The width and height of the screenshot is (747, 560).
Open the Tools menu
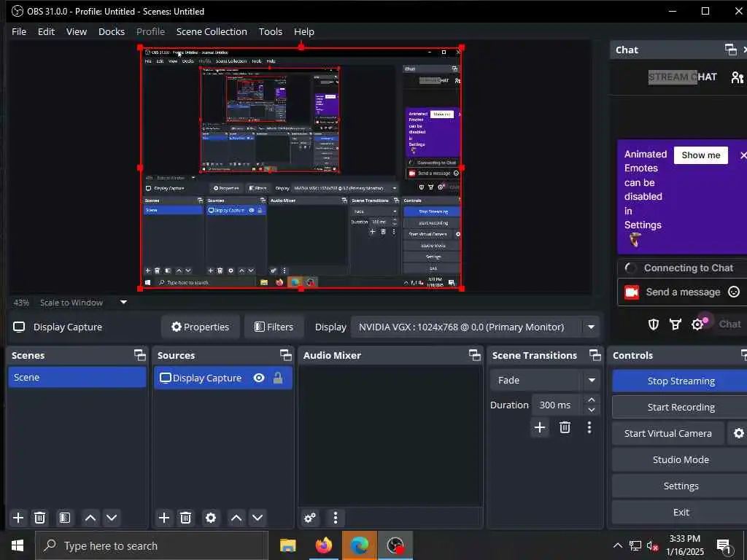[271, 31]
